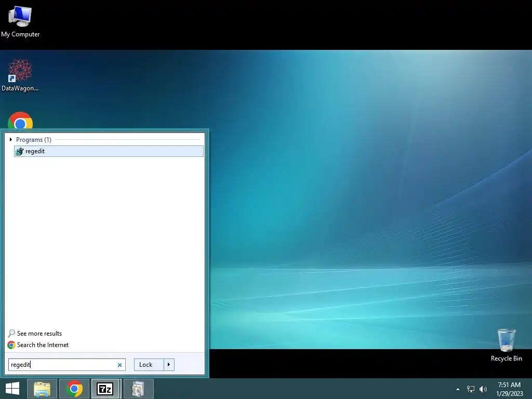Image resolution: width=532 pixels, height=399 pixels.
Task: Focus the search box containing regedit
Action: [67, 365]
